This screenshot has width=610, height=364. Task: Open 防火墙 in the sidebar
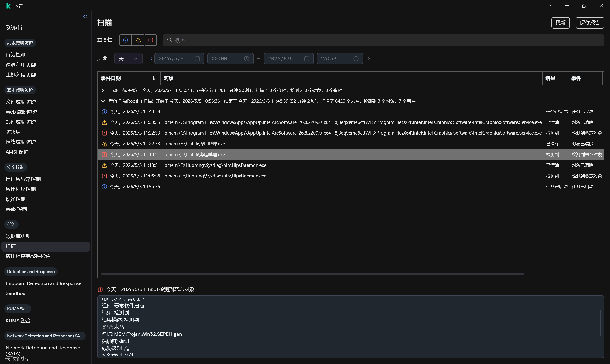coord(13,132)
